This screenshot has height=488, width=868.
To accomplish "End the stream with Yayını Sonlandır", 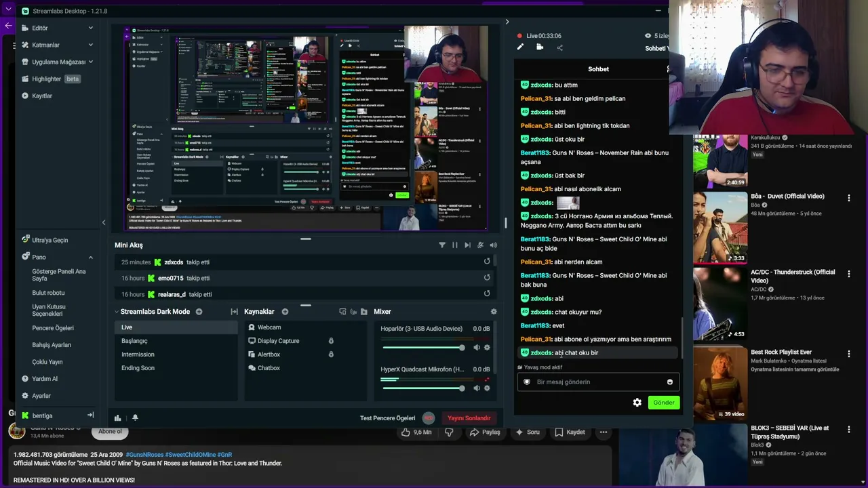I will 469,418.
